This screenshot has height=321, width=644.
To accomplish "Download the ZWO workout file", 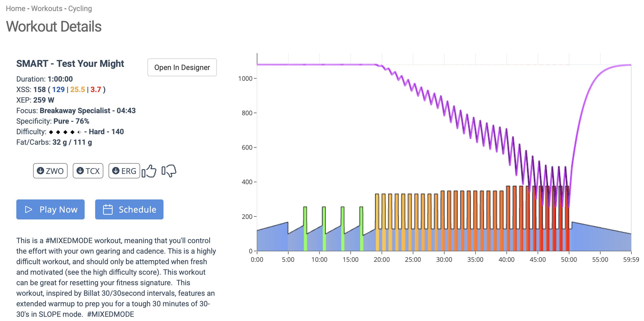I will click(x=50, y=171).
